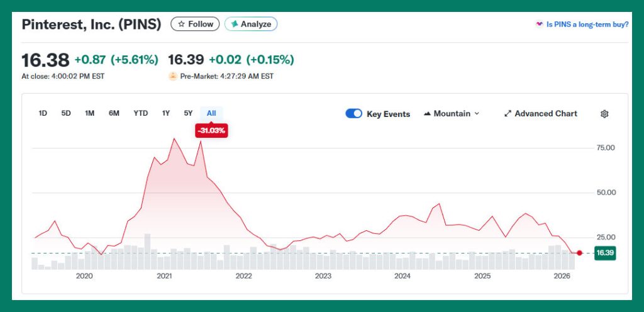Switch to the 5Y range

coord(188,113)
